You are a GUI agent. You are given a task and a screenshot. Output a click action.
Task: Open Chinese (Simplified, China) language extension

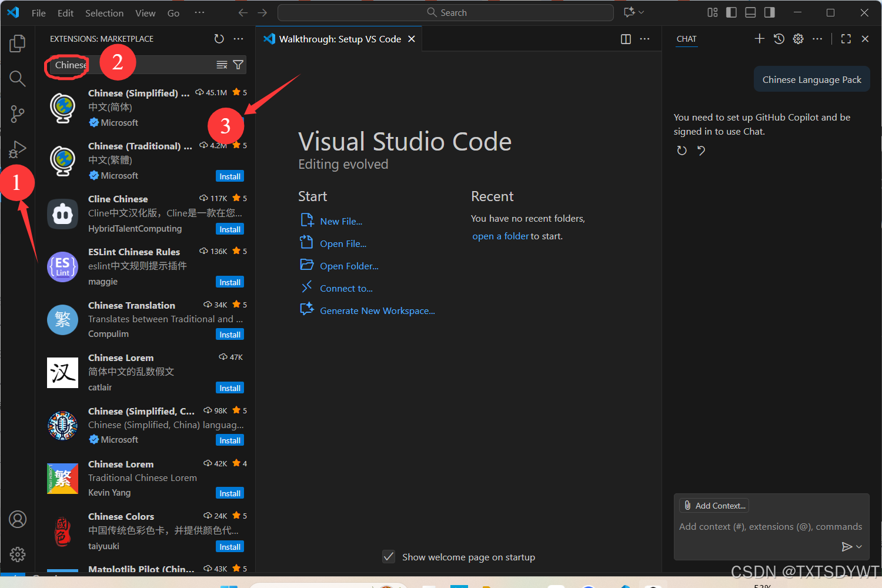tap(145, 425)
